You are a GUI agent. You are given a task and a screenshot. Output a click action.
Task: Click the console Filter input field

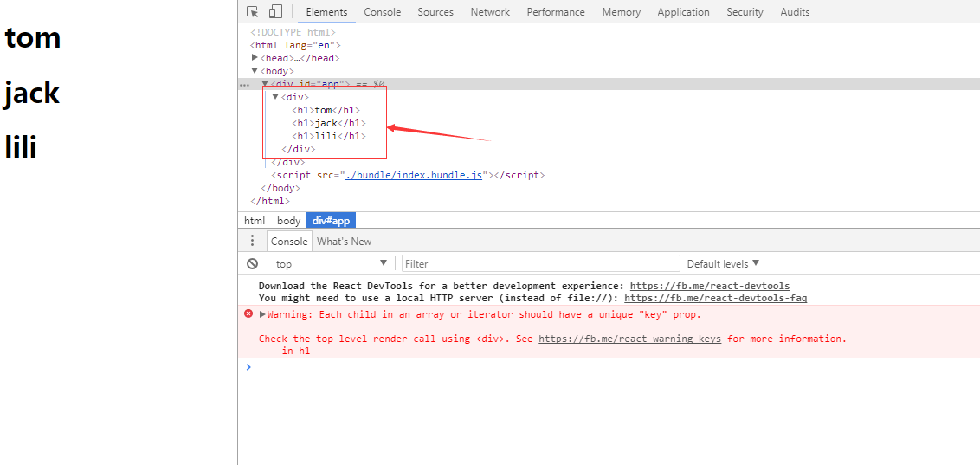(x=540, y=264)
